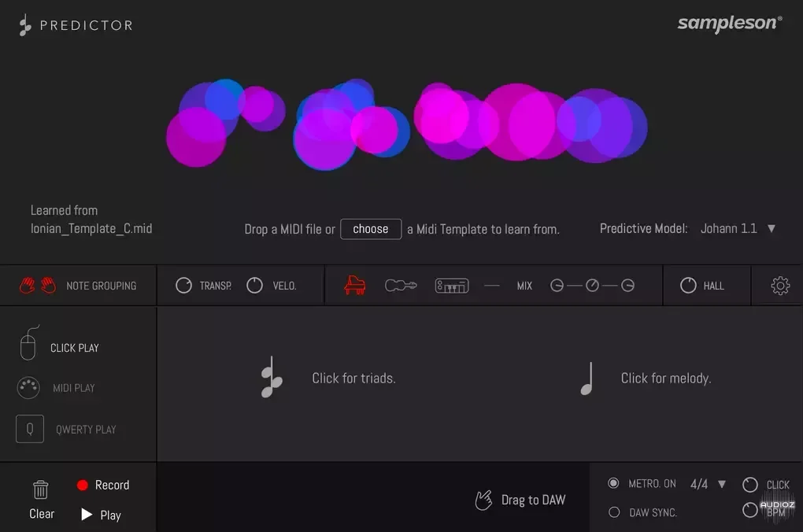Click the Ionian_Template_C.mid file name
The image size is (803, 532).
coord(91,228)
